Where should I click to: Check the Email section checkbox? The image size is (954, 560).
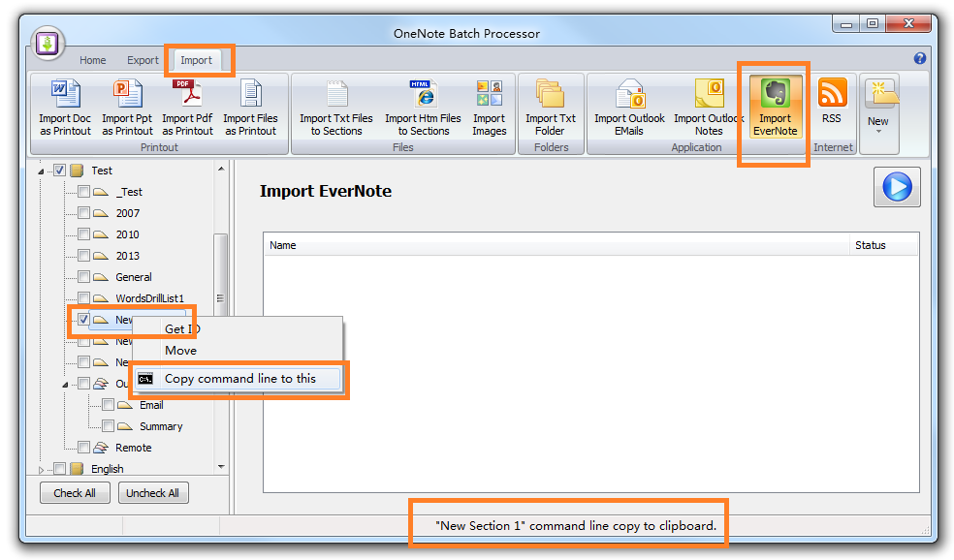[109, 405]
